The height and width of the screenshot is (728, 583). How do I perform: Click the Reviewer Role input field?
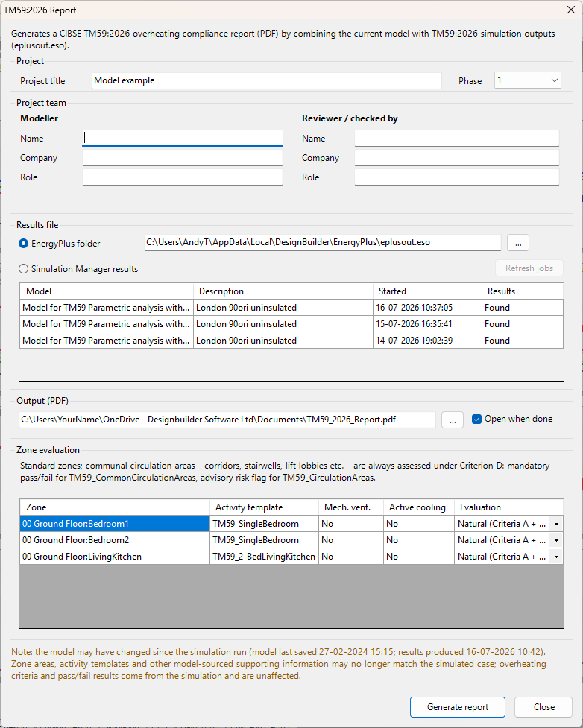click(x=457, y=177)
